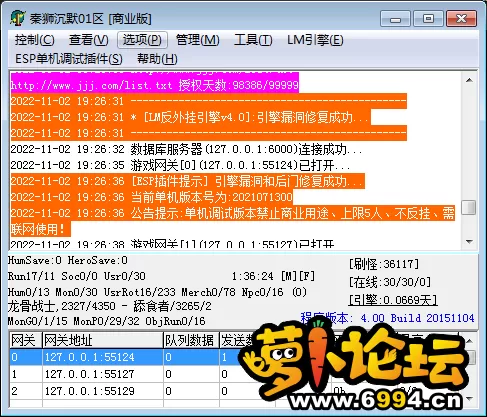The width and height of the screenshot is (487, 417).
Task: Click the MonG0/1/15 status line
Action: (106, 321)
